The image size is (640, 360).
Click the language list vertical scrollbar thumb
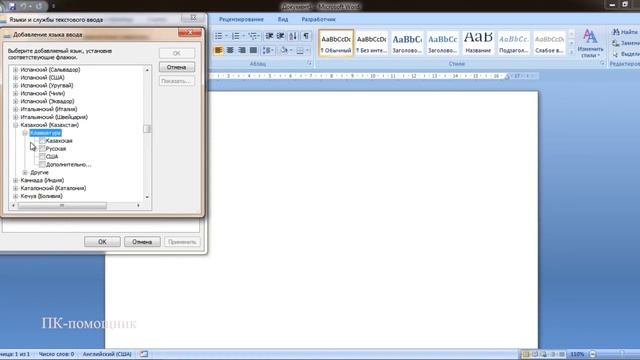[147, 129]
